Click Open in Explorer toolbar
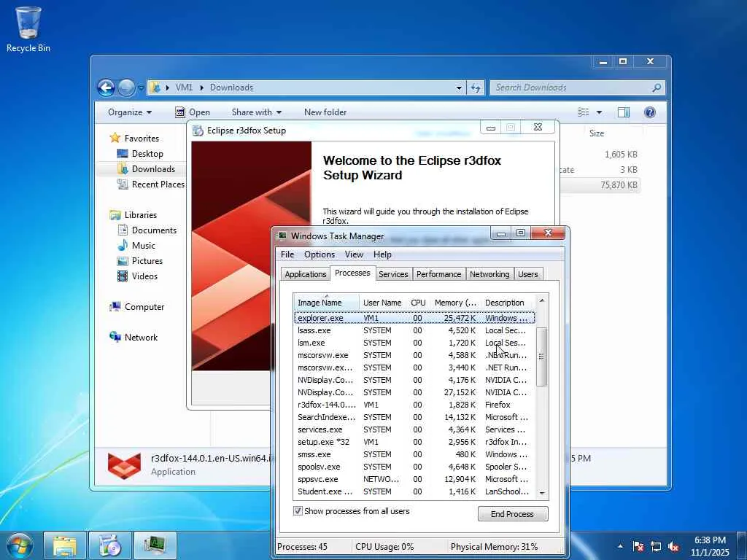 coord(193,112)
